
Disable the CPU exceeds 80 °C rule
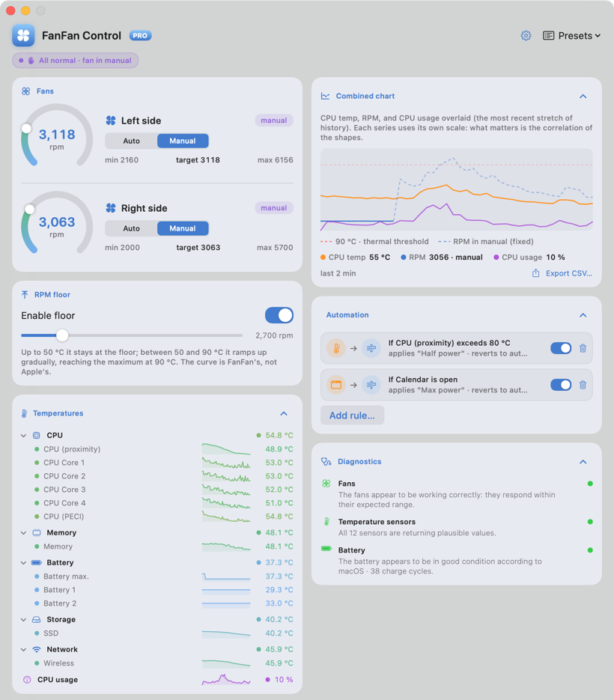[561, 348]
